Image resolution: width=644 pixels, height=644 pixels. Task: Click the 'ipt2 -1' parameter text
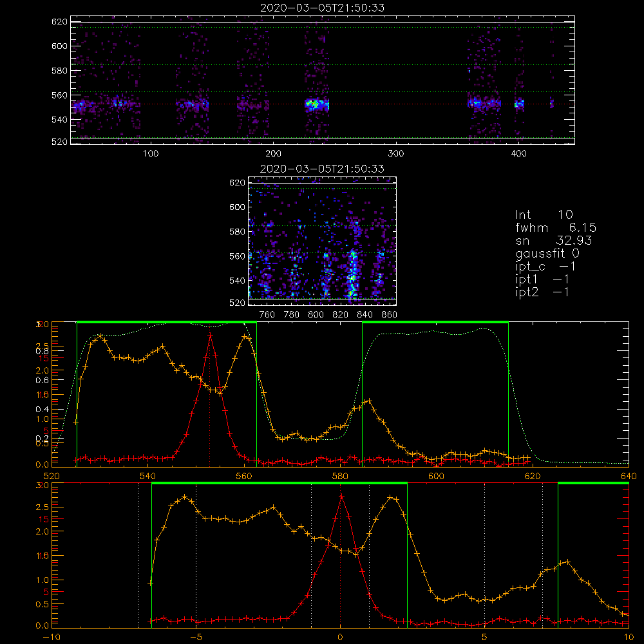tap(542, 292)
